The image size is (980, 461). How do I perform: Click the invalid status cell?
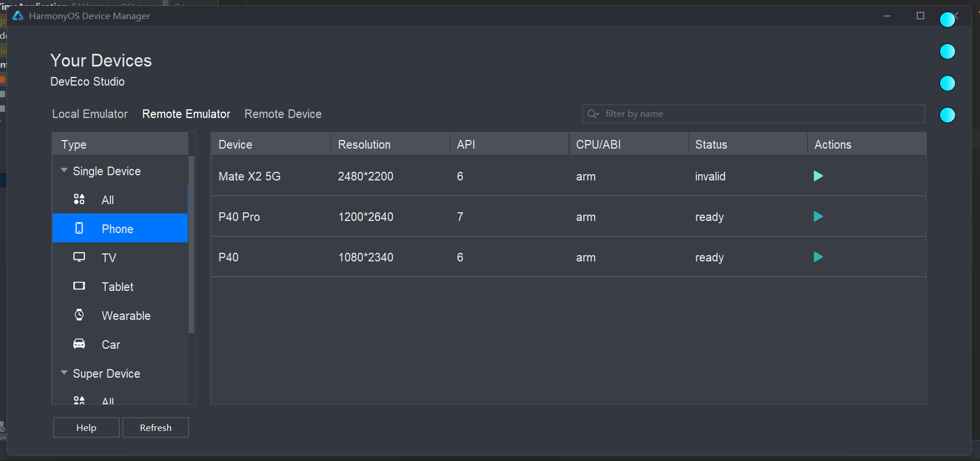710,176
